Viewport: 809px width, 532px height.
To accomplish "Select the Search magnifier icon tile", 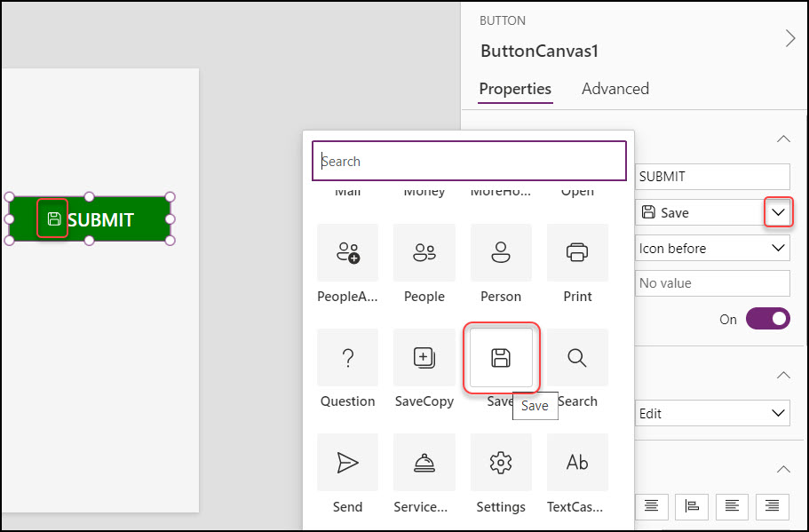I will tap(577, 358).
